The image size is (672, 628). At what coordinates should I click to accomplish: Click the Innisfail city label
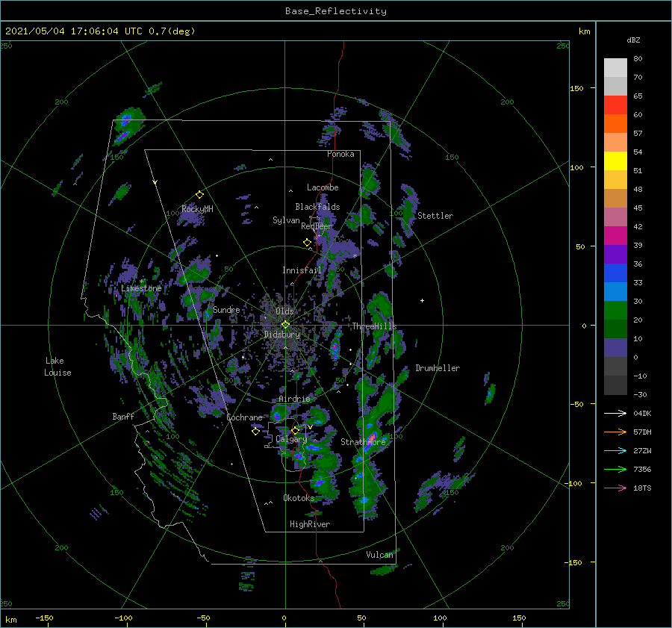(x=302, y=270)
